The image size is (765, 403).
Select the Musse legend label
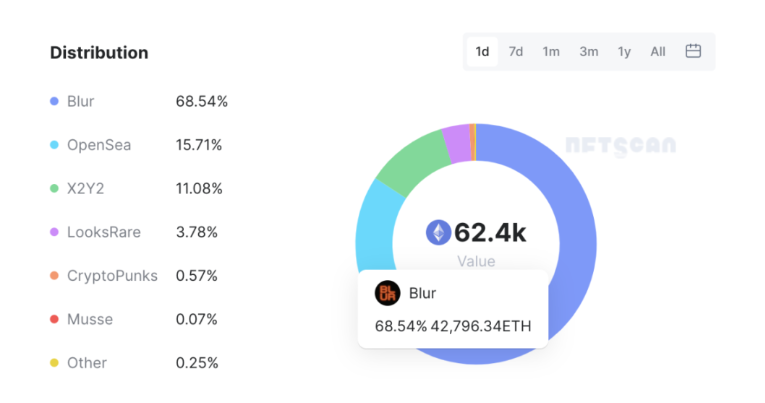(x=90, y=320)
